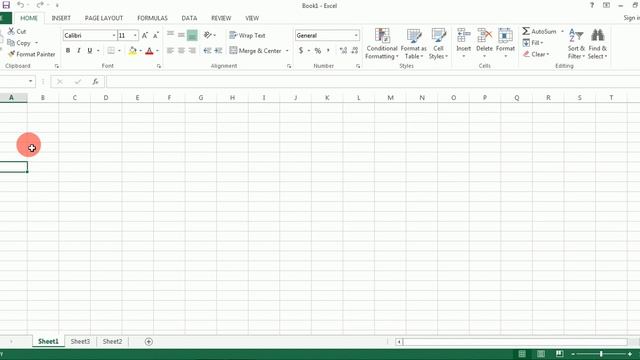640x360 pixels.
Task: Click Decrease Decimal icon
Action: coord(355,51)
